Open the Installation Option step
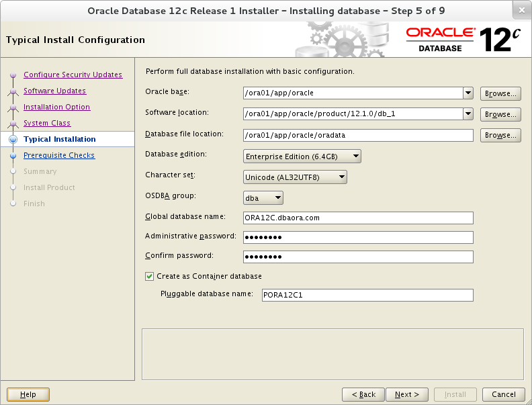The height and width of the screenshot is (405, 532). tap(56, 107)
